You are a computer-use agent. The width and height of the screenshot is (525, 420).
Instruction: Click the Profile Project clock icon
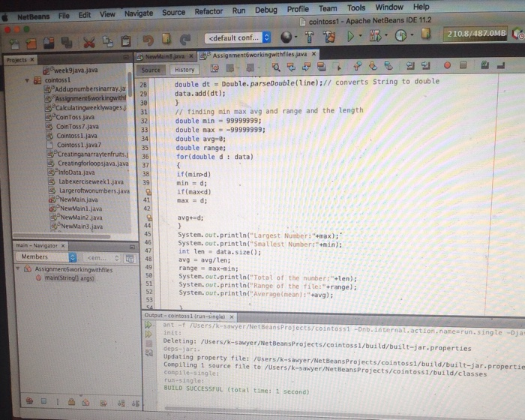pyautogui.click(x=400, y=35)
